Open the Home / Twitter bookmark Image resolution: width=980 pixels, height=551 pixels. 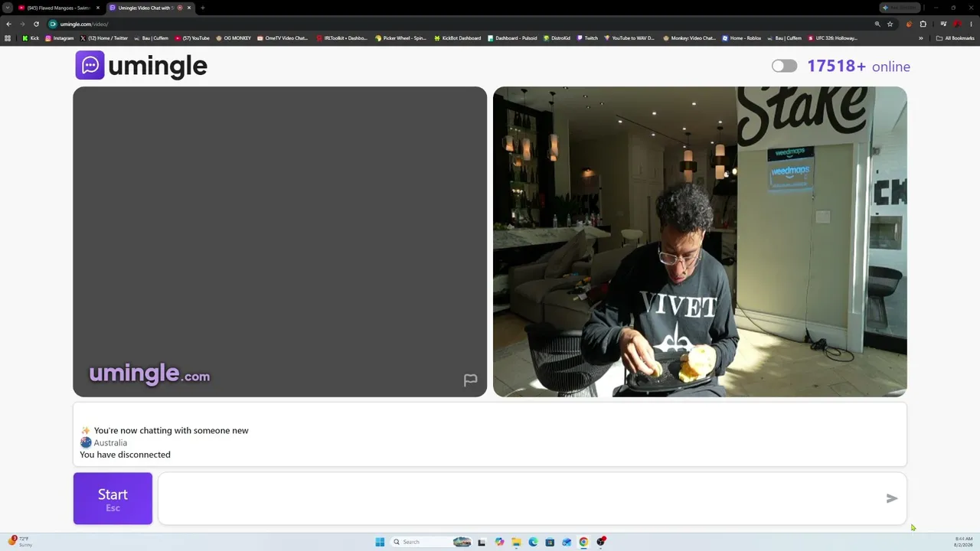[104, 38]
